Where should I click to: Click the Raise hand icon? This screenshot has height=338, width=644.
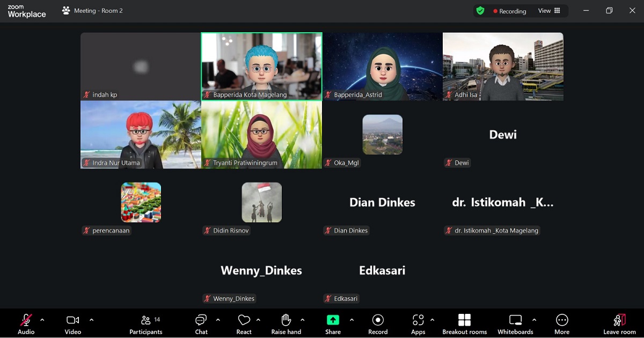pyautogui.click(x=286, y=320)
